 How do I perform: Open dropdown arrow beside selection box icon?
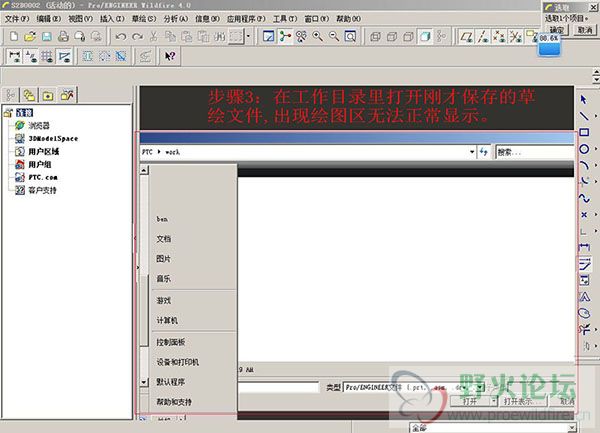(x=248, y=37)
